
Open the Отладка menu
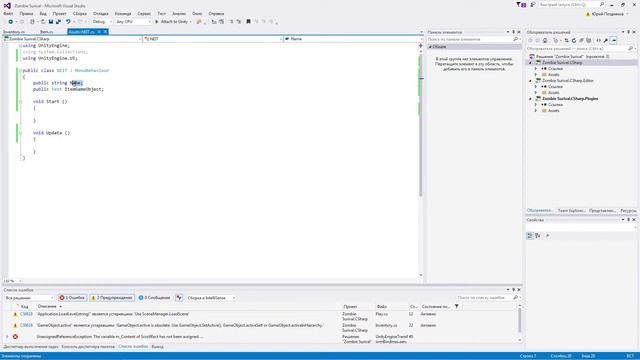coord(100,13)
